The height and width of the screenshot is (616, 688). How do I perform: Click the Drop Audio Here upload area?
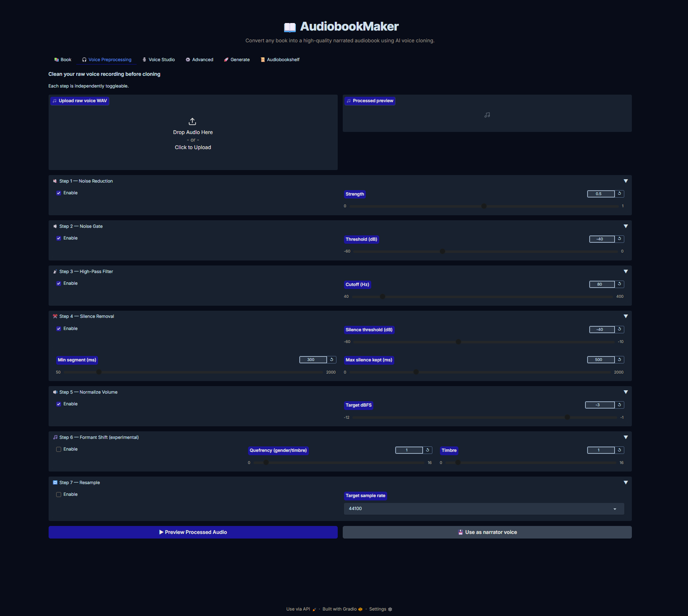pos(193,132)
